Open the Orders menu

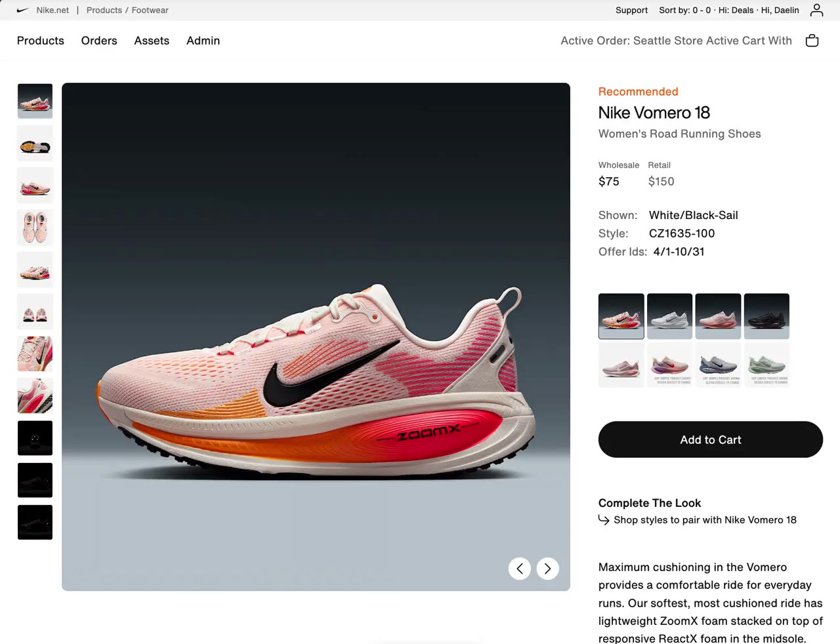[99, 41]
